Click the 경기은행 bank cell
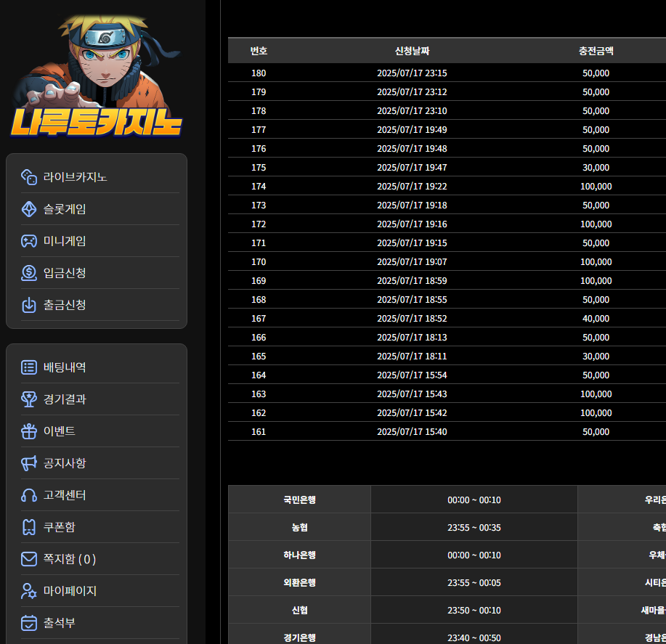 (x=299, y=635)
